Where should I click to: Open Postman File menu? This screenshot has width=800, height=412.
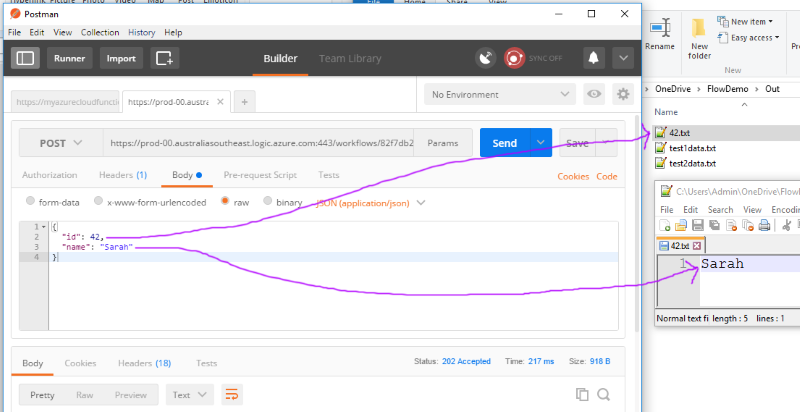coord(14,32)
